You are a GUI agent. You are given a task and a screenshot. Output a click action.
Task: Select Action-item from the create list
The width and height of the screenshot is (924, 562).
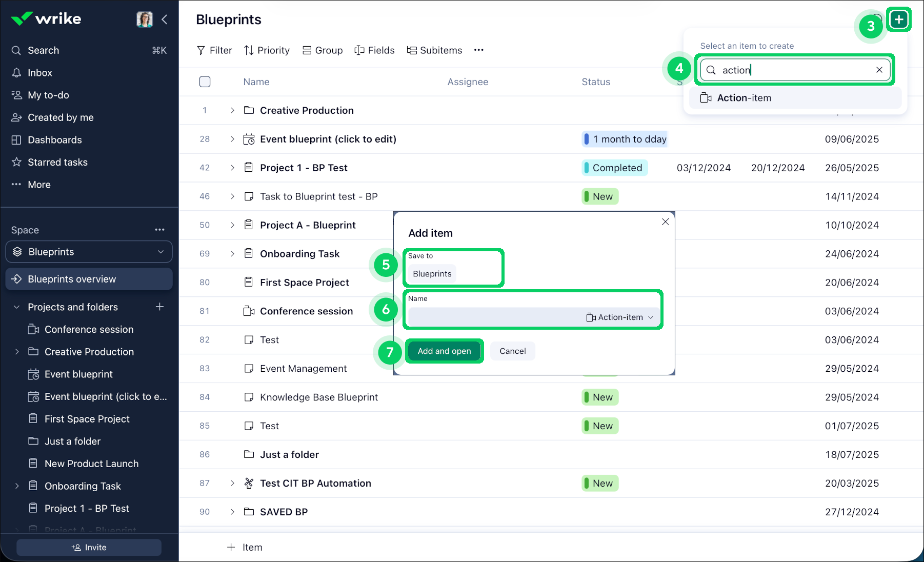(x=744, y=98)
